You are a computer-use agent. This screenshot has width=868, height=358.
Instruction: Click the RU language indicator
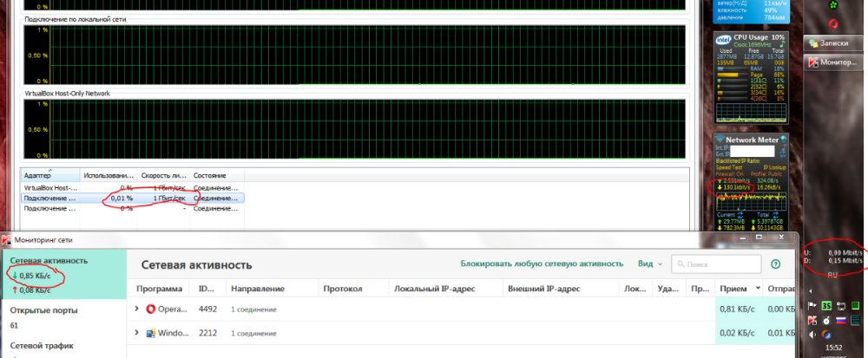(832, 275)
